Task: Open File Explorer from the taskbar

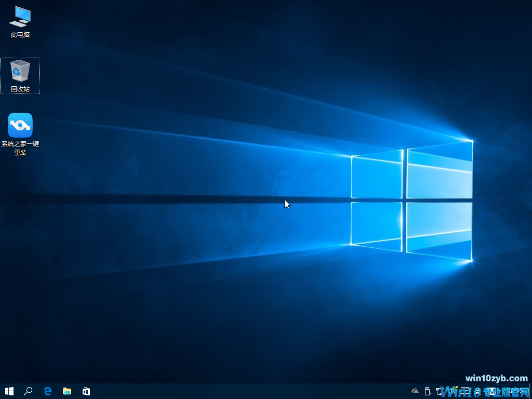Action: click(x=66, y=391)
